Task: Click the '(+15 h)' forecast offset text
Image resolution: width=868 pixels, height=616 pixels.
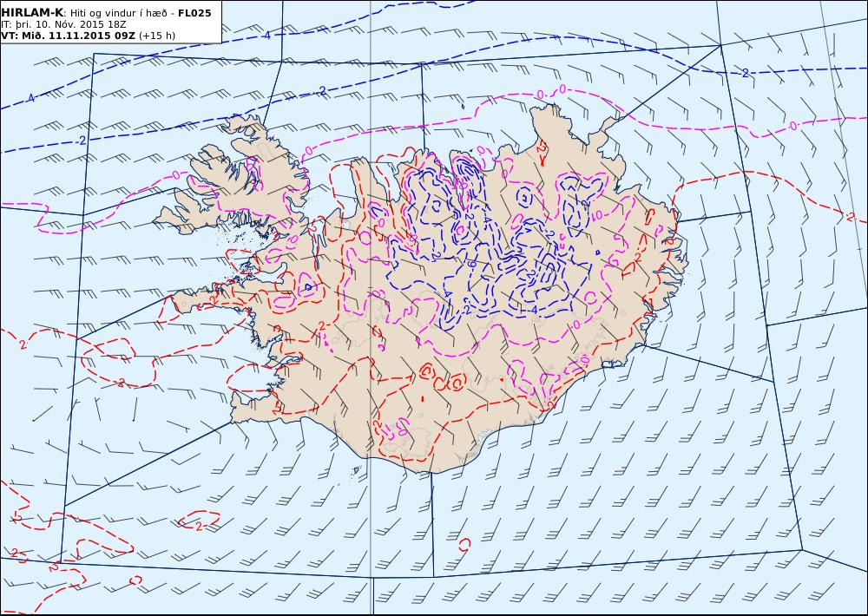Action: click(x=157, y=36)
